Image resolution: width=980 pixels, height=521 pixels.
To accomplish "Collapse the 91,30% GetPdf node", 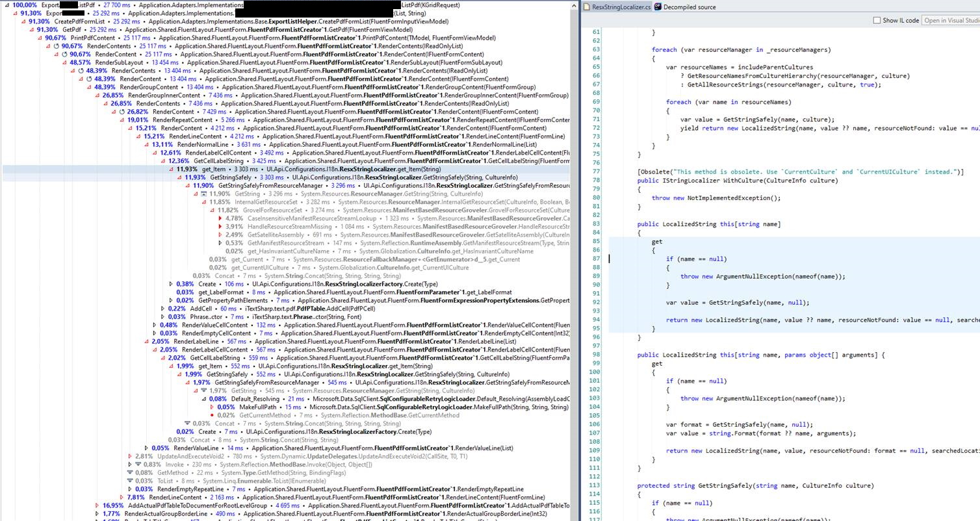I will coord(32,30).
